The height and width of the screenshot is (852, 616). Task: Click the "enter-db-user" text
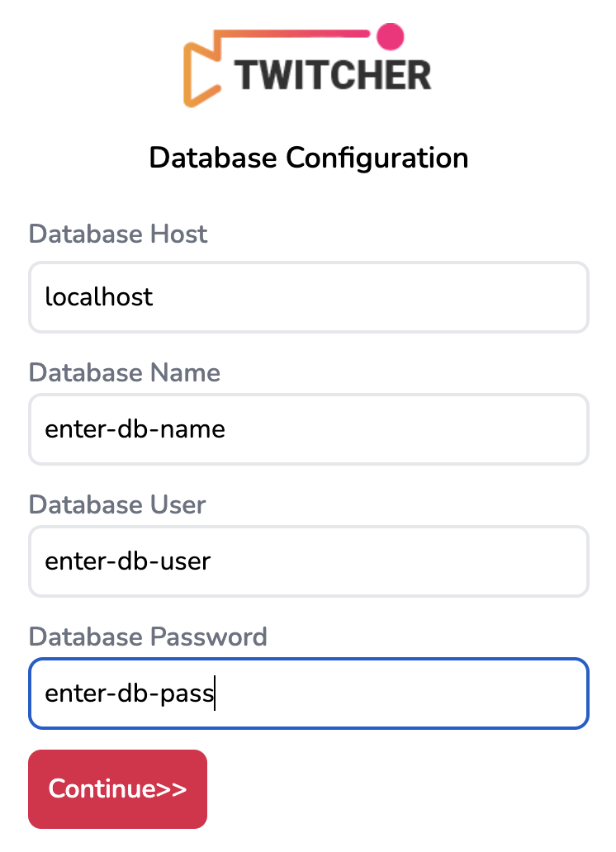click(128, 561)
